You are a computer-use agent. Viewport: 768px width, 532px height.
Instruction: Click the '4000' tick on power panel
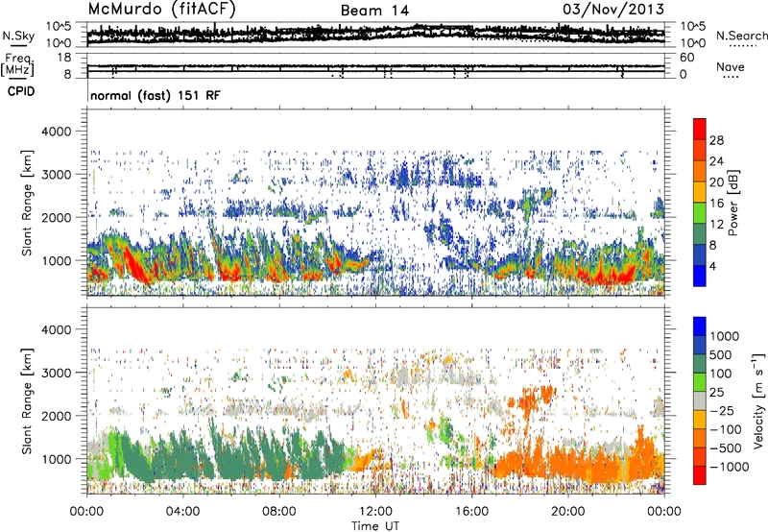(59, 132)
